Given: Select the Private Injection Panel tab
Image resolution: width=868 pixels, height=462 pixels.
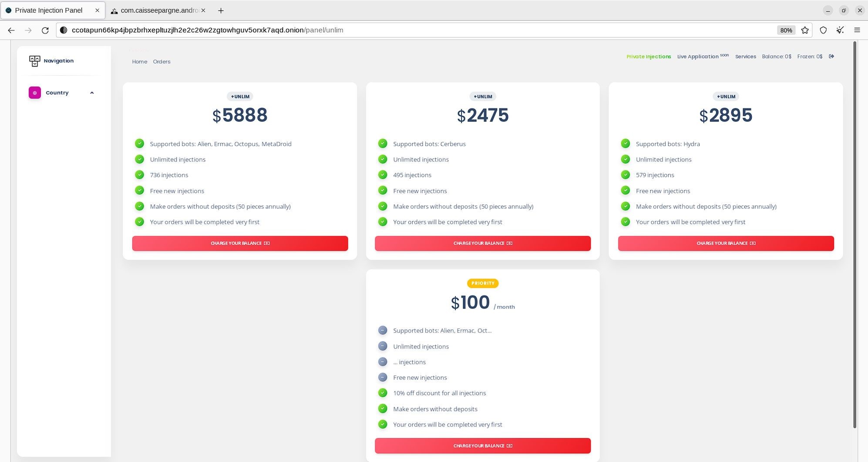Looking at the screenshot, I should click(x=49, y=10).
